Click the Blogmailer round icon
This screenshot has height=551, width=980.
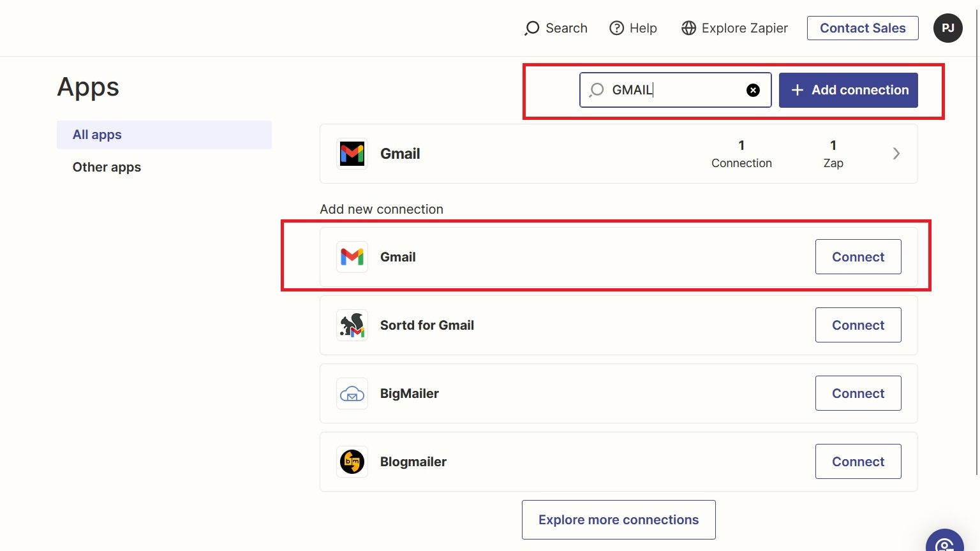(352, 462)
